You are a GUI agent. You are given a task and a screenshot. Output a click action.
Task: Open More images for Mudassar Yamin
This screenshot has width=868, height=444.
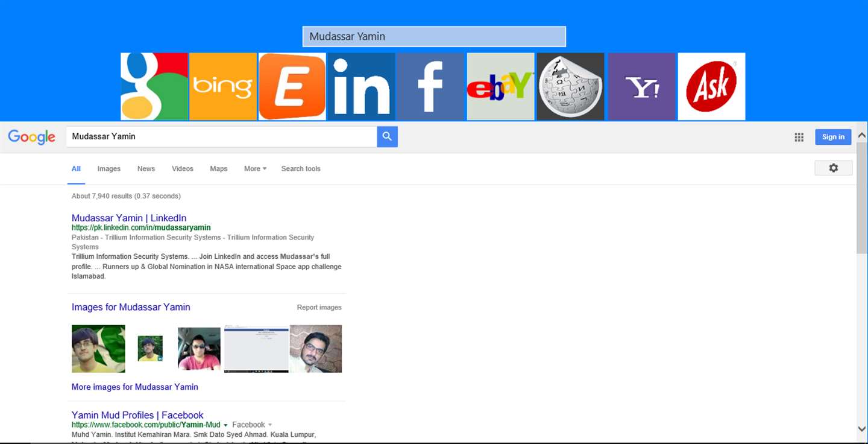135,387
